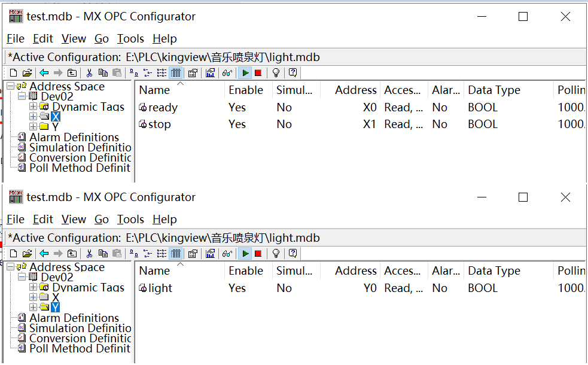Expand Y folder node in upper window tree
The height and width of the screenshot is (365, 588).
[33, 126]
